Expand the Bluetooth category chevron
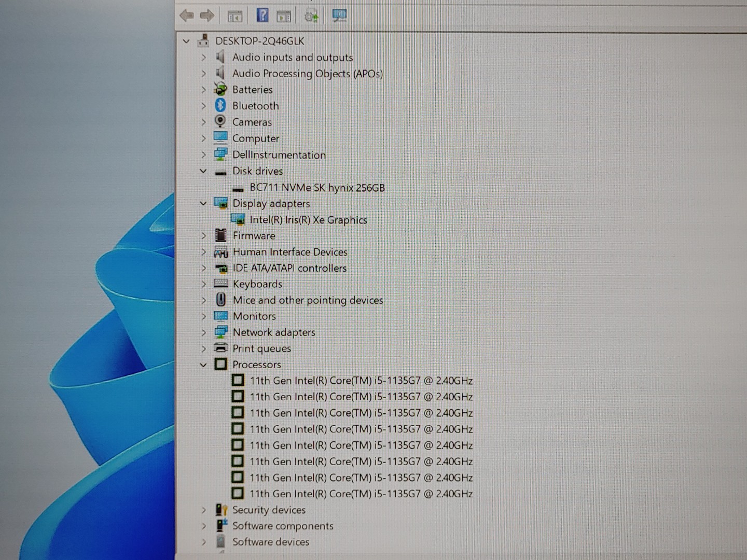The height and width of the screenshot is (560, 747). point(203,106)
